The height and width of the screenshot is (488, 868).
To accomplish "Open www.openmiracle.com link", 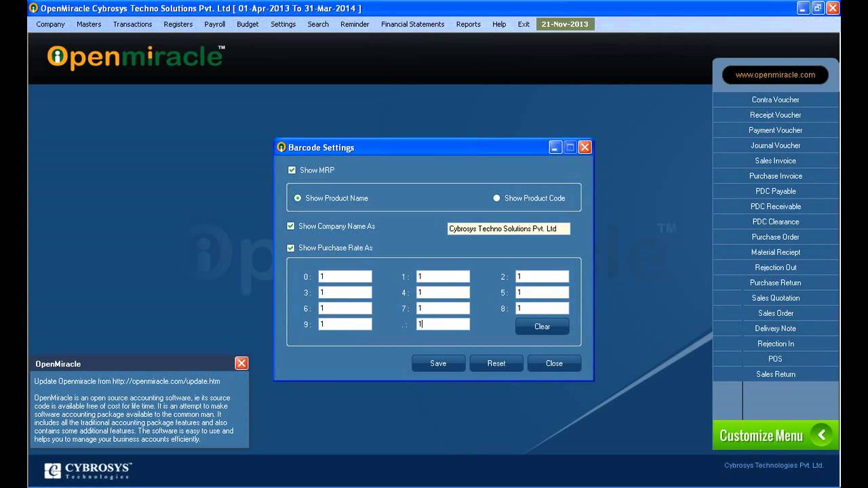I will pyautogui.click(x=775, y=75).
